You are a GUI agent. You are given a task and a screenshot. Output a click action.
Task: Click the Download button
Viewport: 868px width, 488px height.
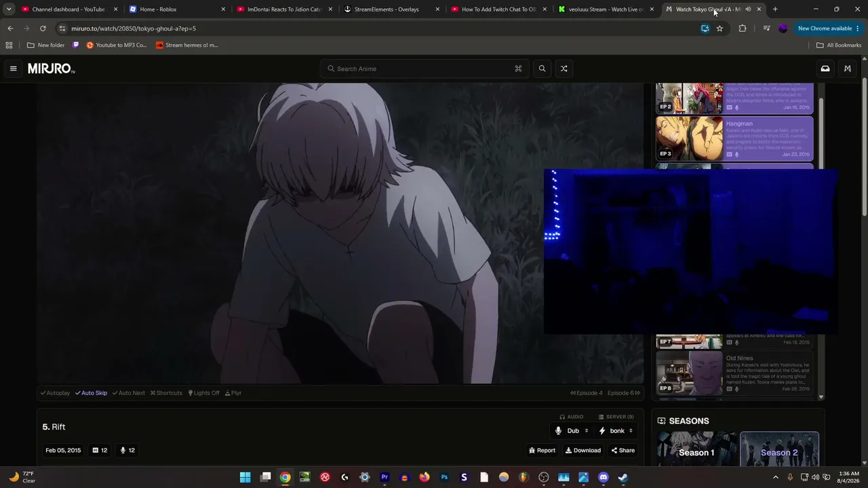(583, 451)
